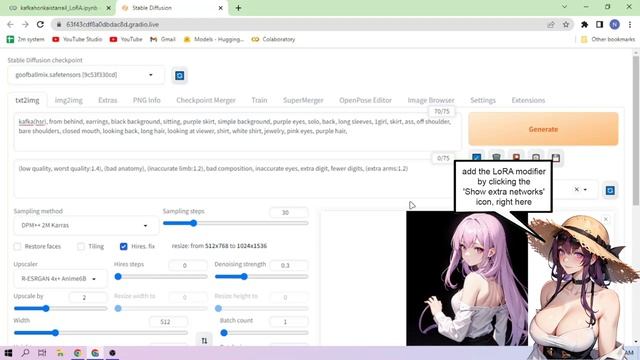Click the blue arrow read-prompt icon under Generate
This screenshot has height=360, width=640.
(x=476, y=158)
